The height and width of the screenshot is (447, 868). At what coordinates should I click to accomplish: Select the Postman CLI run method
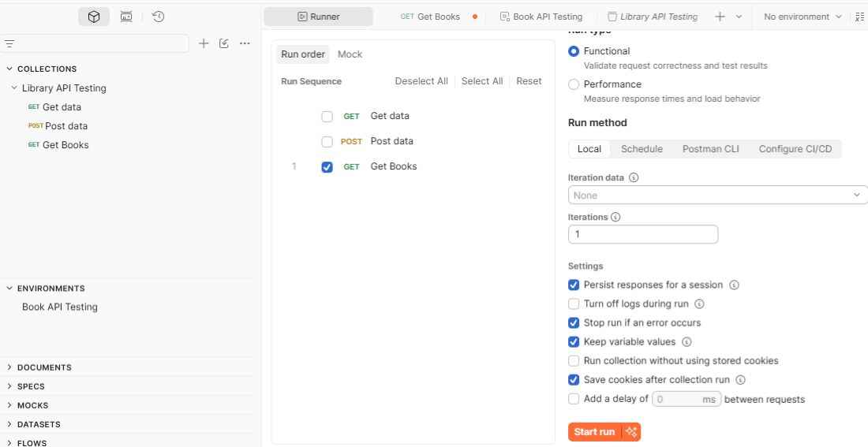[710, 149]
